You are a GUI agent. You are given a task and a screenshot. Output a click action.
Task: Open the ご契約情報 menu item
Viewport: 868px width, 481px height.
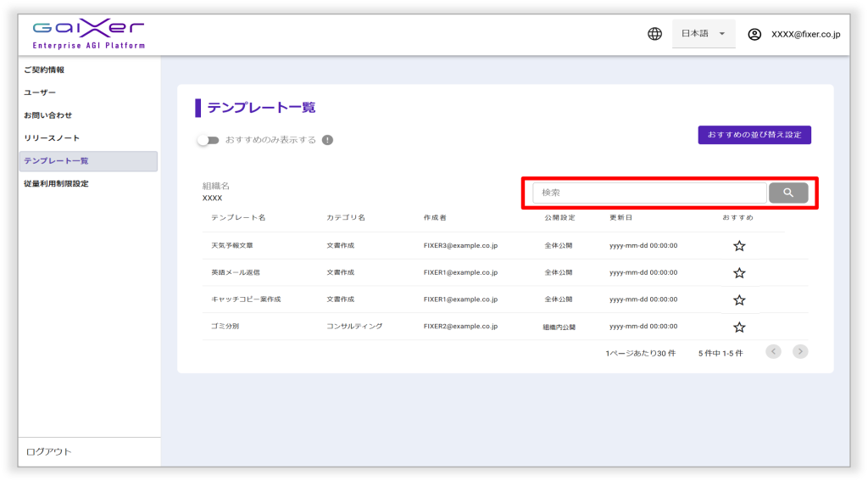click(44, 70)
